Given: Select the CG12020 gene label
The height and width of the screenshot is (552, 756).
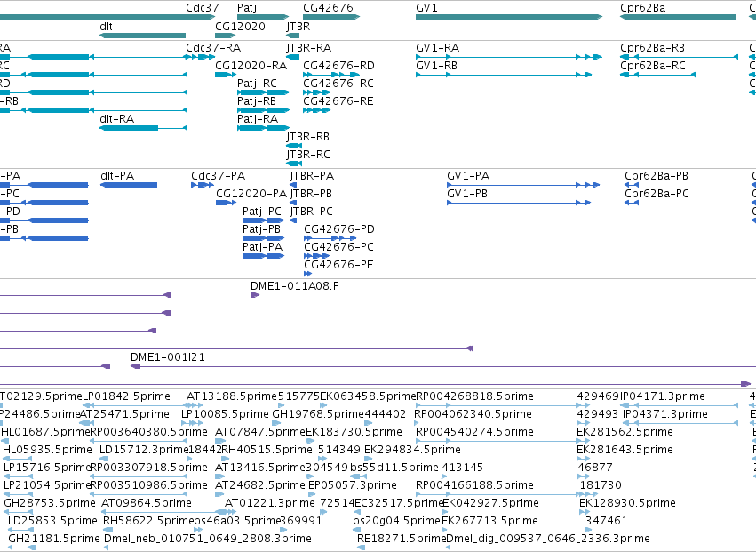Looking at the screenshot, I should (240, 26).
